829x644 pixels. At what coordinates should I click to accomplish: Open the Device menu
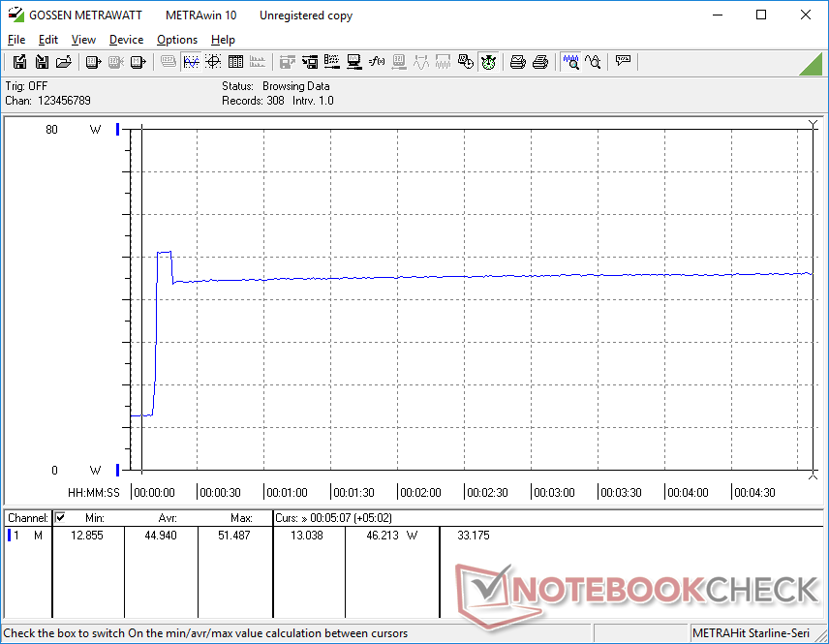(126, 40)
